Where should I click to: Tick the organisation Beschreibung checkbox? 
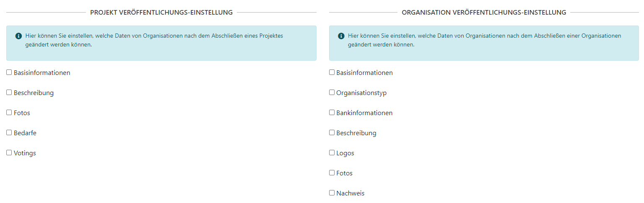click(x=332, y=133)
